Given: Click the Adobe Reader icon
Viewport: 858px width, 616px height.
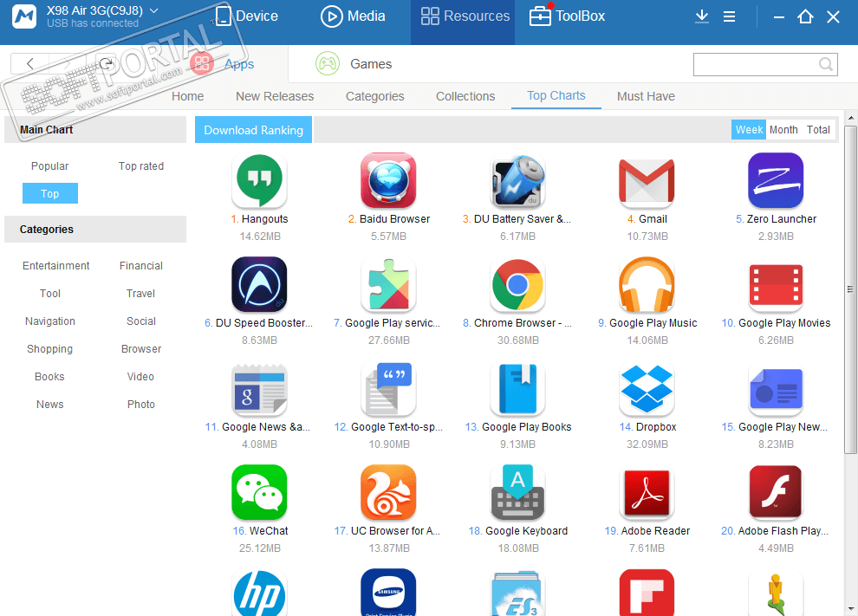Looking at the screenshot, I should click(x=647, y=492).
